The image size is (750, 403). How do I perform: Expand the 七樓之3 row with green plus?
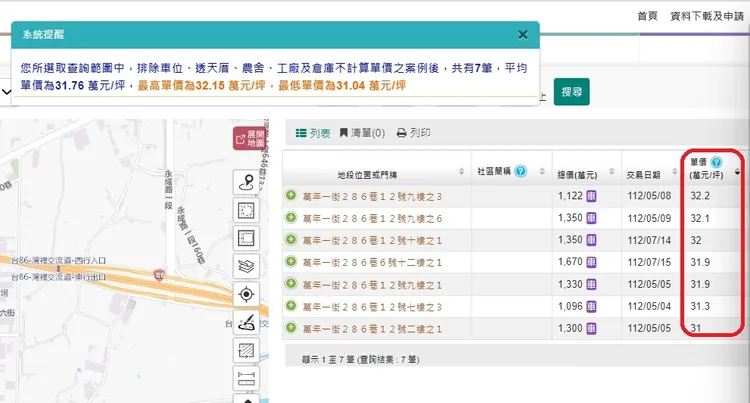tap(291, 306)
